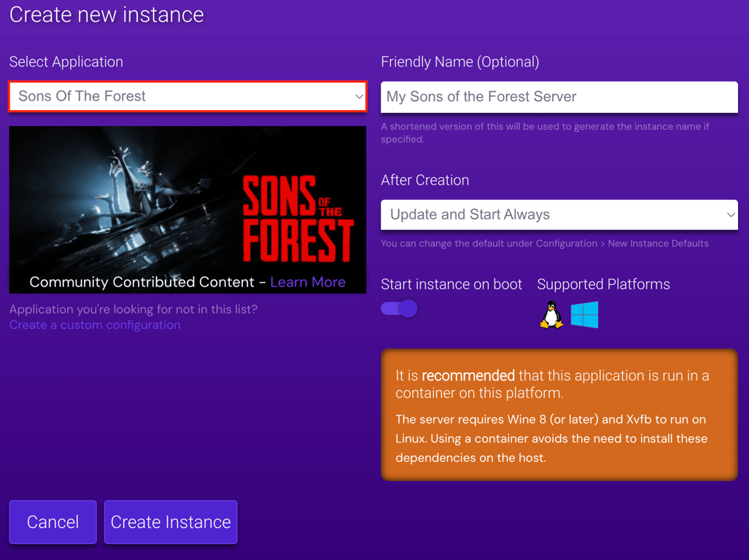Click Create Instance
This screenshot has height=560, width=749.
(x=170, y=522)
